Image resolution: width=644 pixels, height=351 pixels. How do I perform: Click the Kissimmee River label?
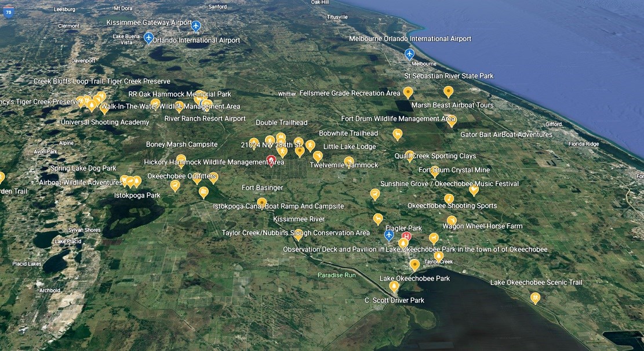point(299,219)
